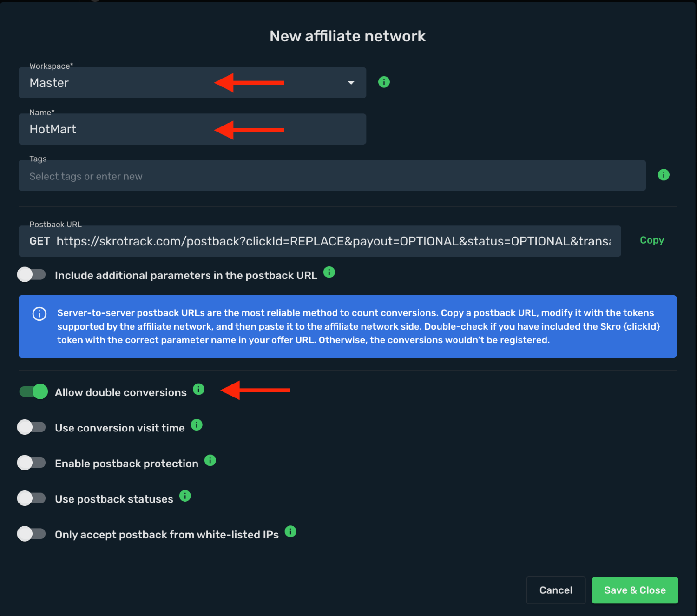
Task: Click info icon next to Use conversion visit time
Action: [x=197, y=425]
